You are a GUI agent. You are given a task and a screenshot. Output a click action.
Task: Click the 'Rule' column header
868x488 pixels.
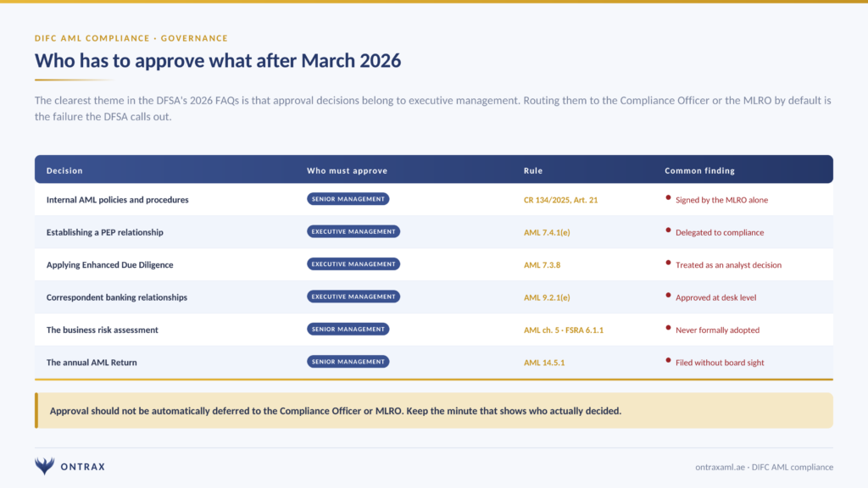(x=533, y=170)
